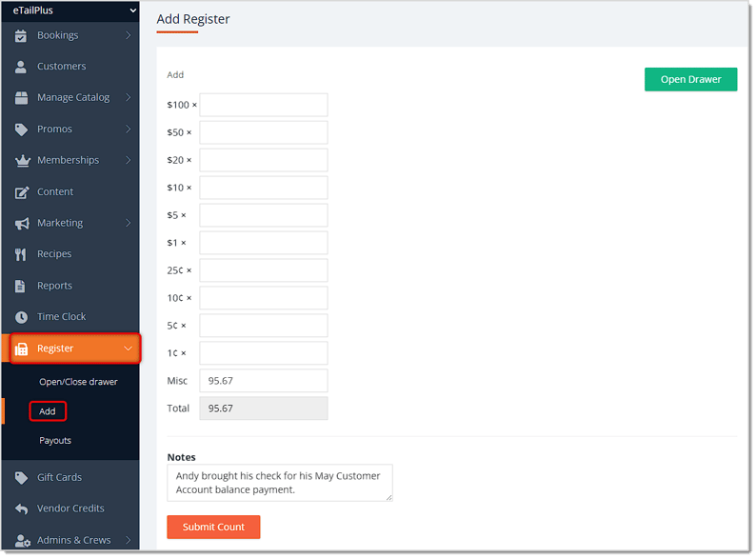756x558 pixels.
Task: Focus the $10 count field
Action: point(264,188)
